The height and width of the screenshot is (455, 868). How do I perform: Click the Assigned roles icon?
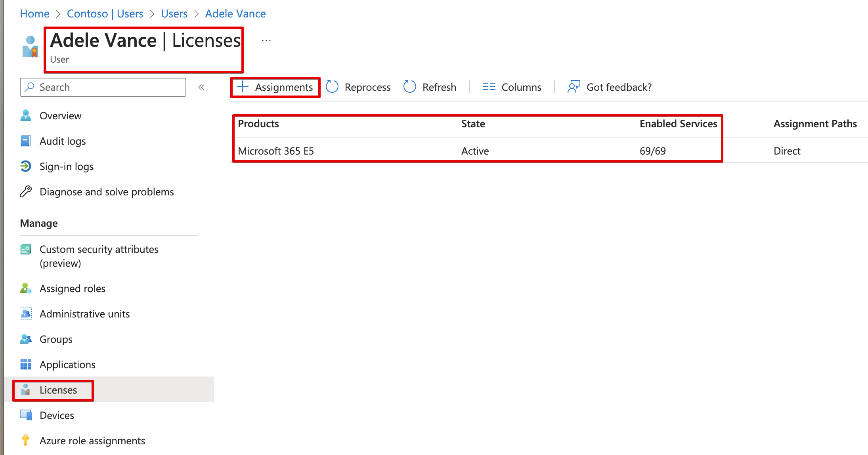26,289
